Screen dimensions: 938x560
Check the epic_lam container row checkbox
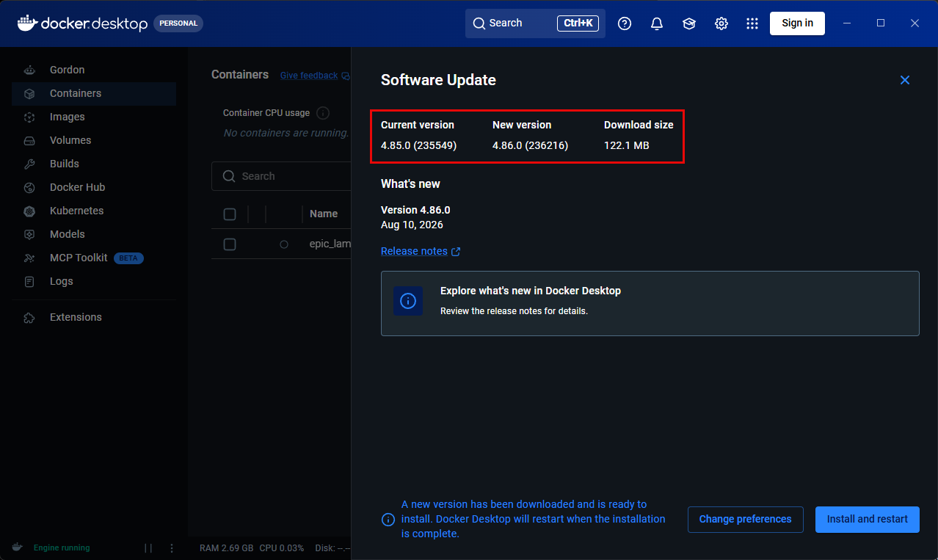[230, 244]
